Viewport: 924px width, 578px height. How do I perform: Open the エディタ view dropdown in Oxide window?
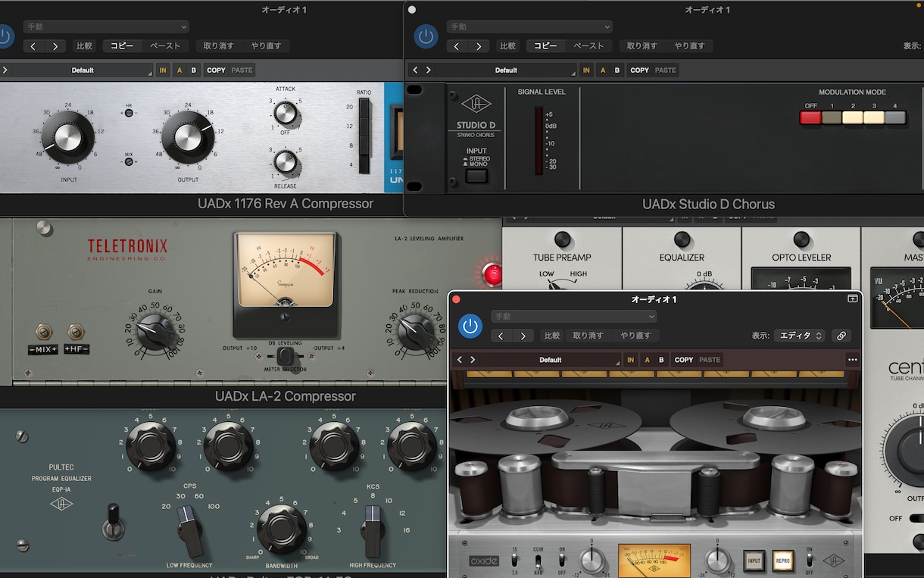tap(798, 336)
